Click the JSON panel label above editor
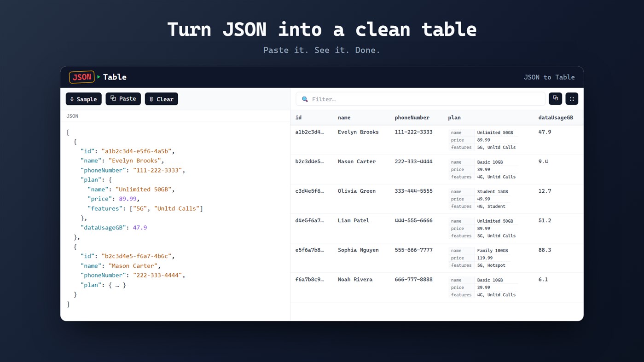This screenshot has height=362, width=644. pos(72,116)
